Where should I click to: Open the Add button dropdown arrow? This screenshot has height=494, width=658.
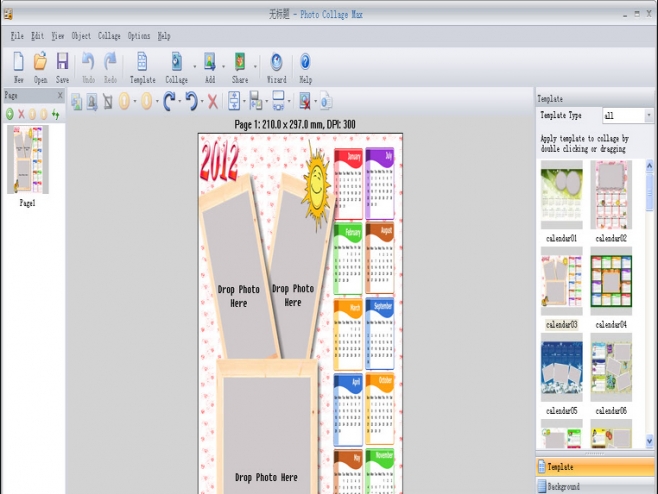(x=223, y=66)
